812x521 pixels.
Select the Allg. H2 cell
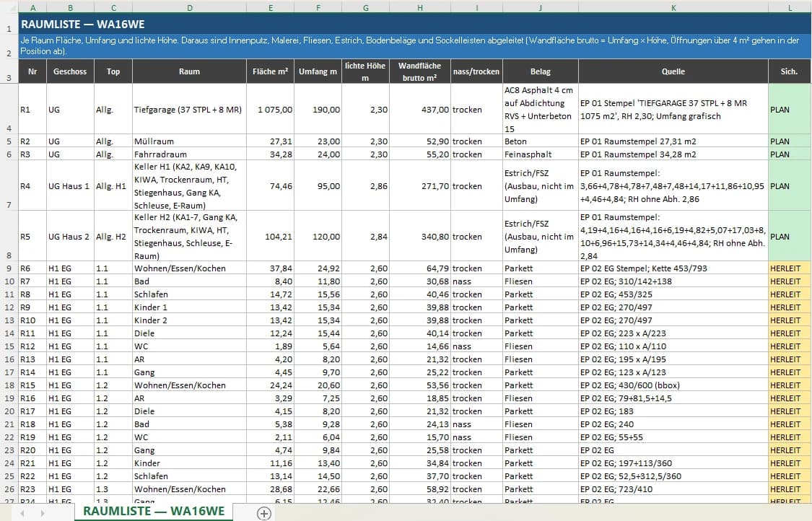tap(113, 237)
